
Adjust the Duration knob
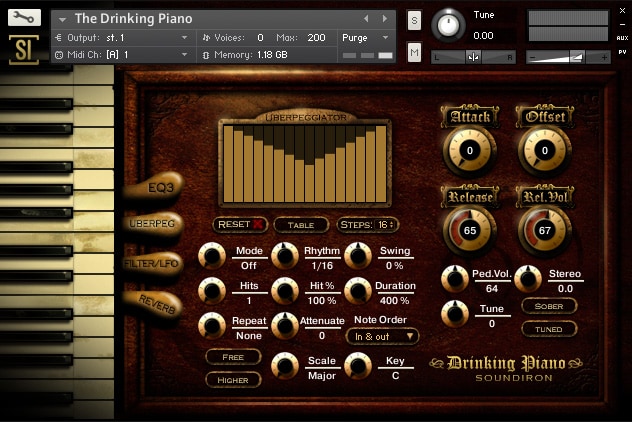tap(358, 291)
